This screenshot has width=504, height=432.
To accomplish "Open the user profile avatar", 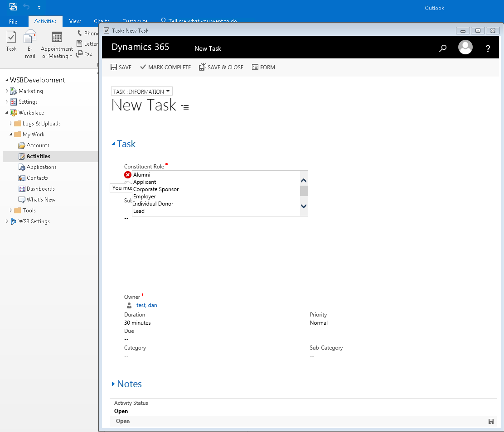I will [465, 48].
